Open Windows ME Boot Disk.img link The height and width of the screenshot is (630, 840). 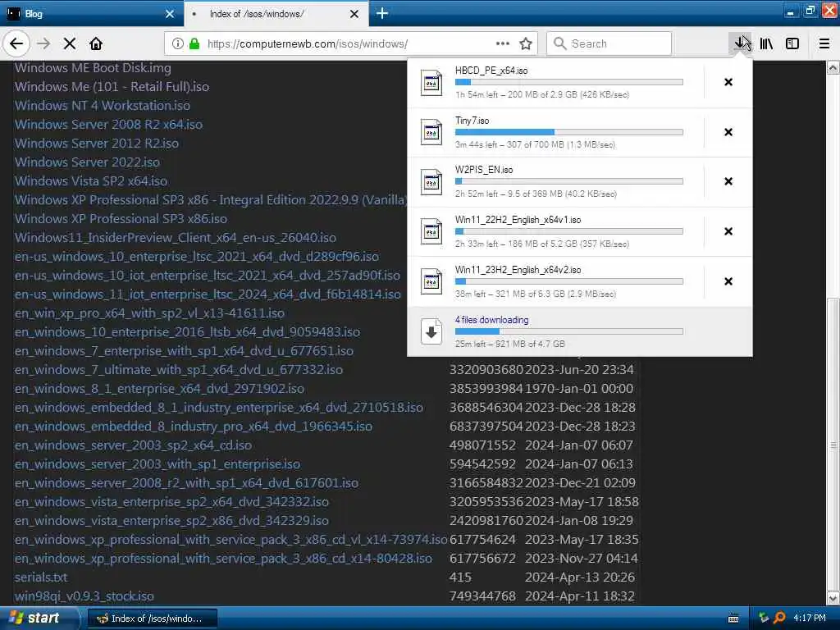[x=93, y=68]
